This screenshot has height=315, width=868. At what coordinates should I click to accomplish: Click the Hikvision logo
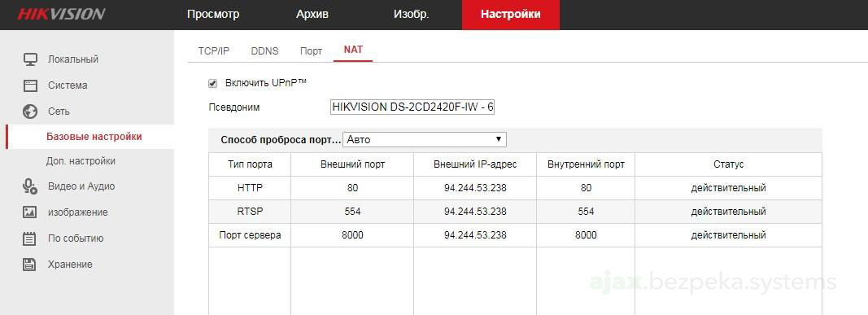61,14
